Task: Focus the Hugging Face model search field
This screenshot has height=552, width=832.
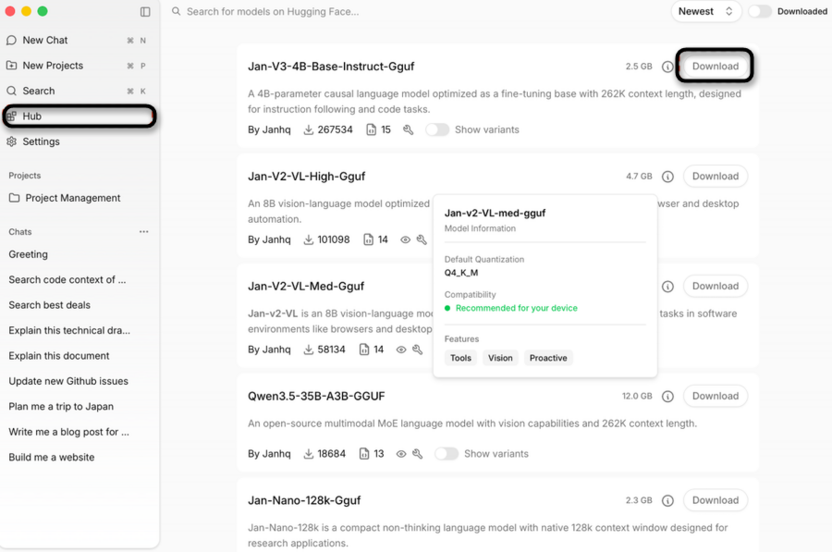Action: click(273, 11)
